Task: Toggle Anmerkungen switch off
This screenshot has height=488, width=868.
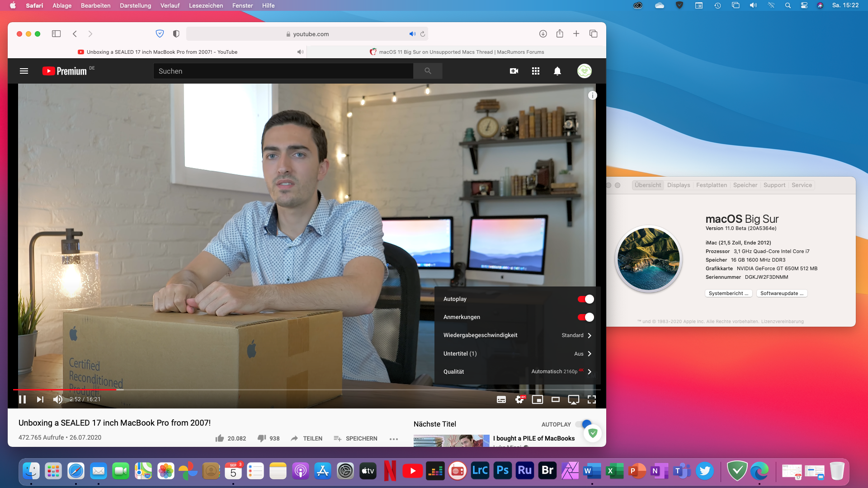Action: point(585,317)
